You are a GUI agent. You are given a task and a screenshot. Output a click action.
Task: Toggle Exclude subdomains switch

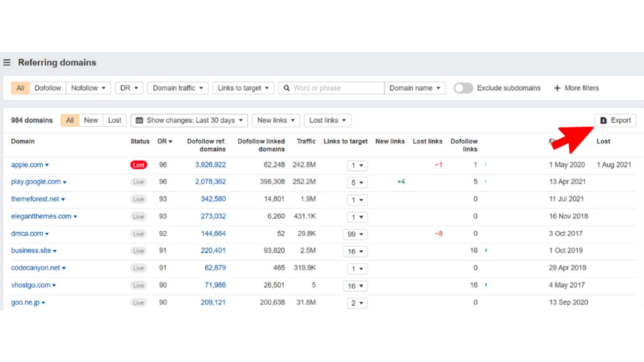[x=463, y=88]
